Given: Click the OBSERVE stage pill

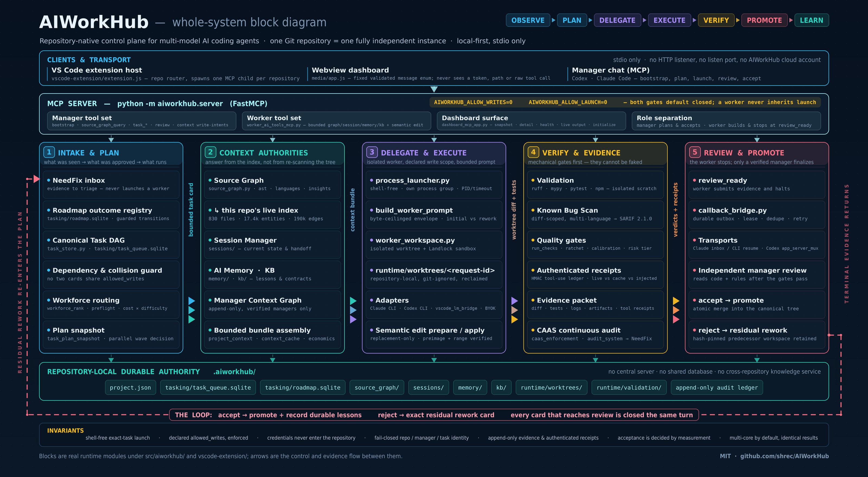Looking at the screenshot, I should [528, 20].
